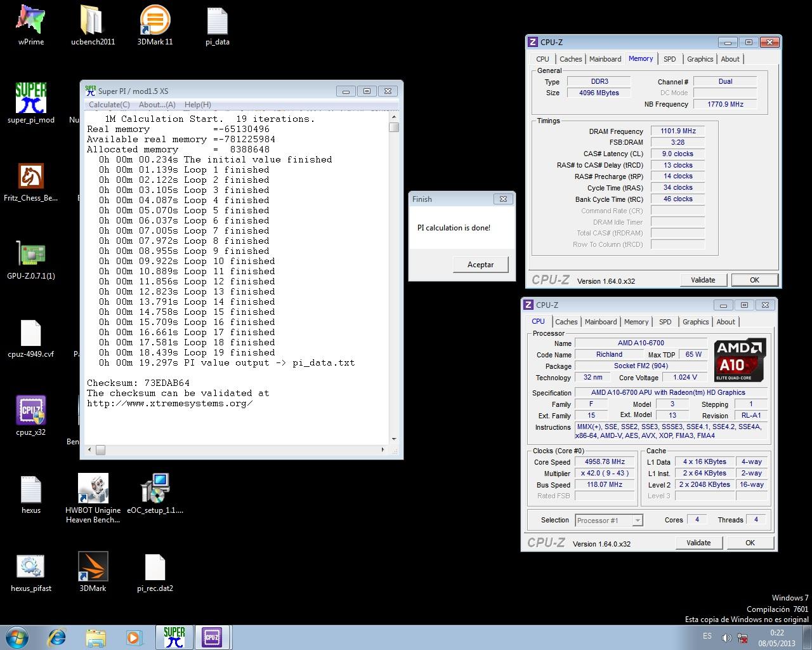Open About tab in lower CPU-Z window

click(726, 322)
